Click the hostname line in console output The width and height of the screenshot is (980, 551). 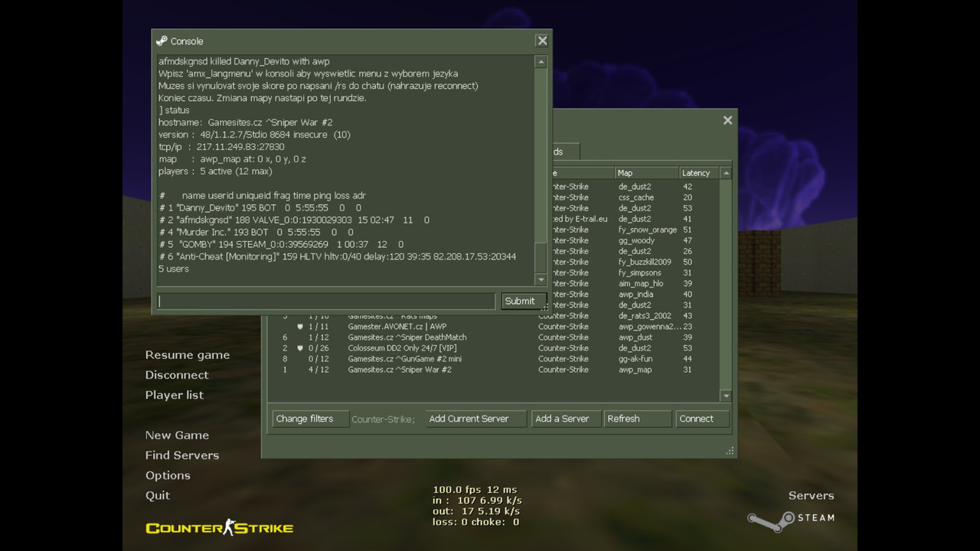245,122
